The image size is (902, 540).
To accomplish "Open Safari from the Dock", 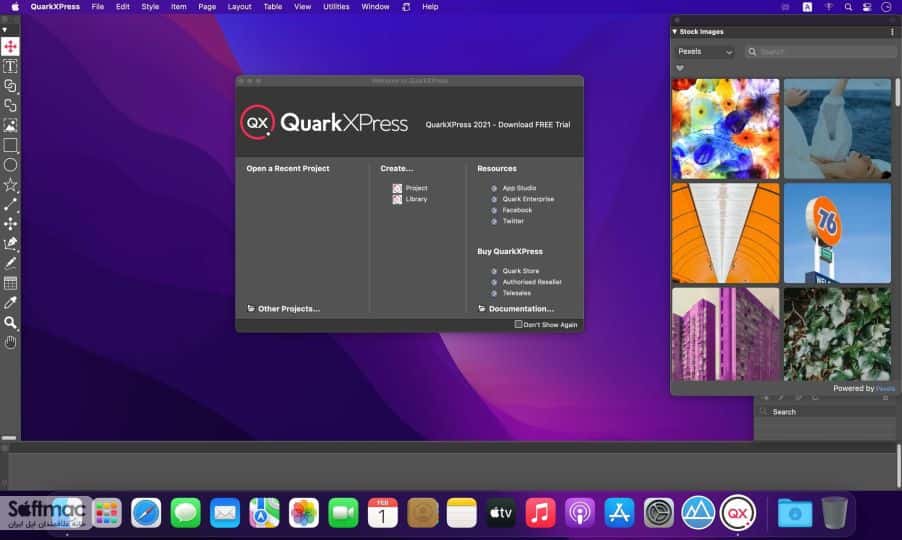I will point(146,512).
